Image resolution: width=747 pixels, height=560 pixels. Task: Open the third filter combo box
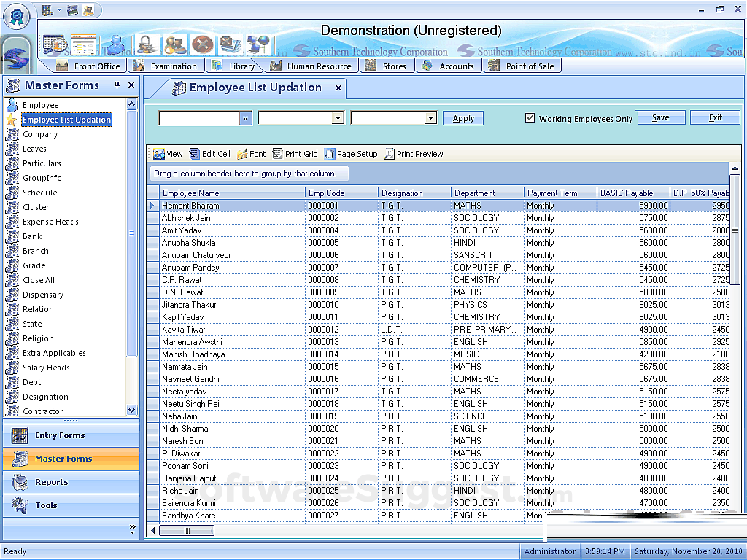430,118
